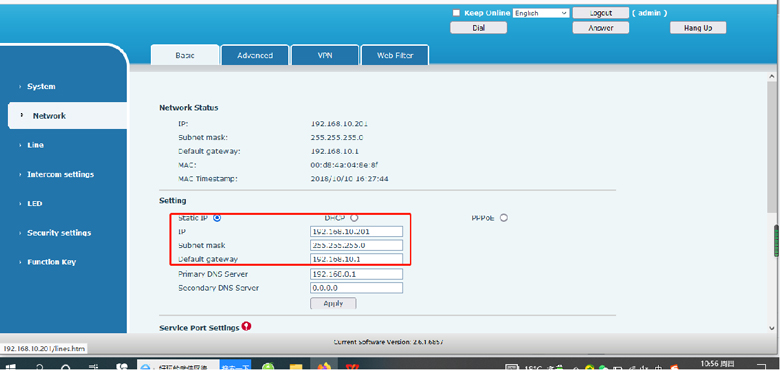Expand the Intercom settings sidebar item

(60, 175)
